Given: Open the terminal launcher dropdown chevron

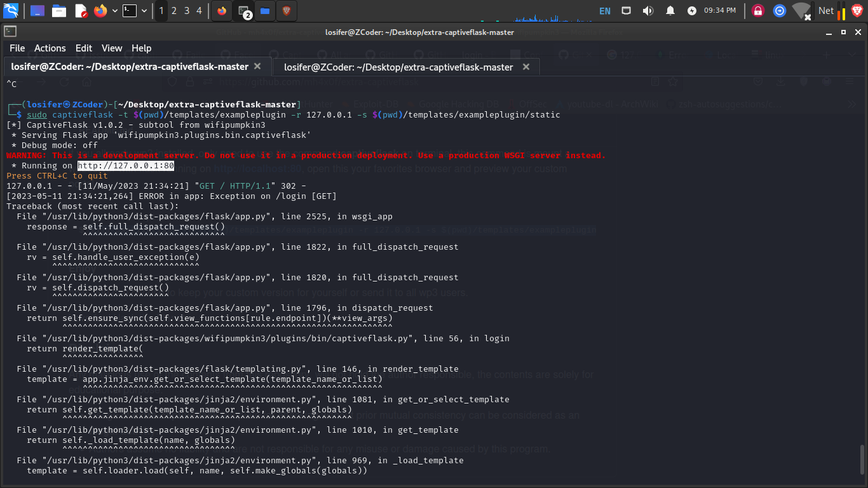Looking at the screenshot, I should (144, 11).
